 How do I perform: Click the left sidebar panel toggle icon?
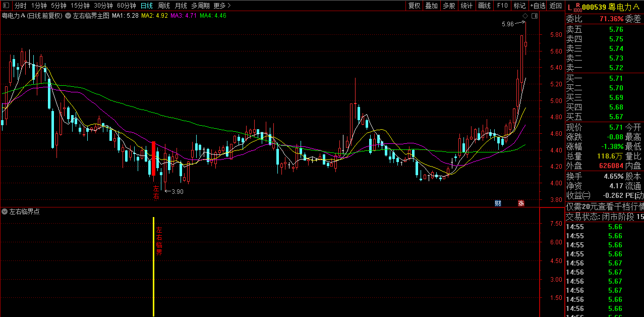pos(5,6)
